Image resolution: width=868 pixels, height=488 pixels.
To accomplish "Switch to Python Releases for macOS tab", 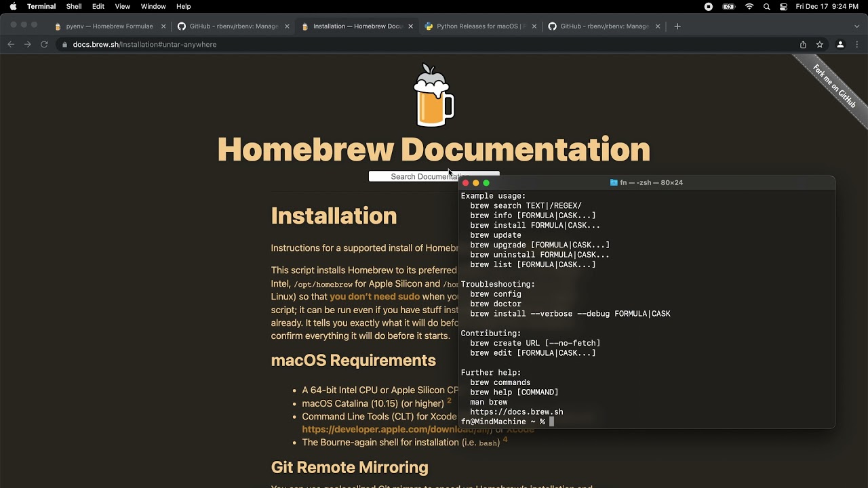I will pos(481,26).
